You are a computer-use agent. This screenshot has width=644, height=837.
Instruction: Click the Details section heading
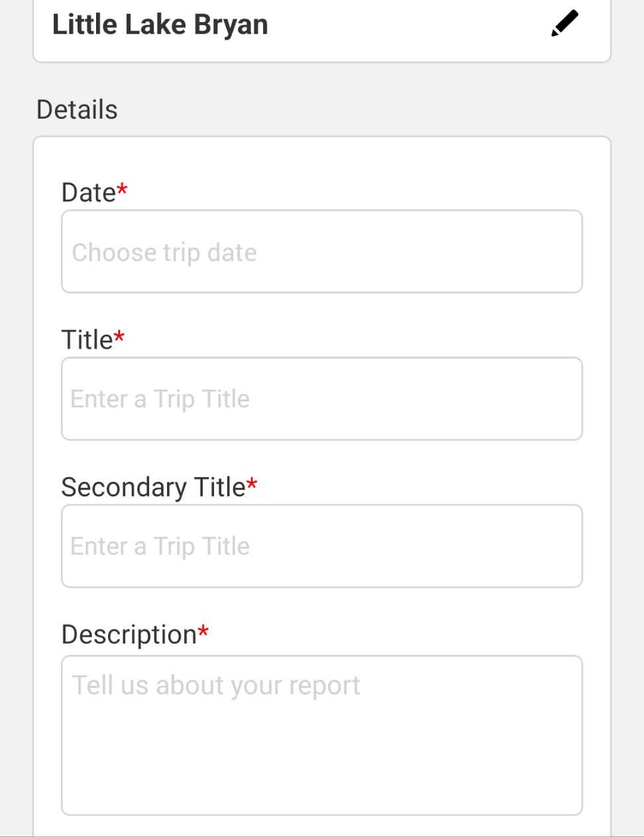(77, 110)
